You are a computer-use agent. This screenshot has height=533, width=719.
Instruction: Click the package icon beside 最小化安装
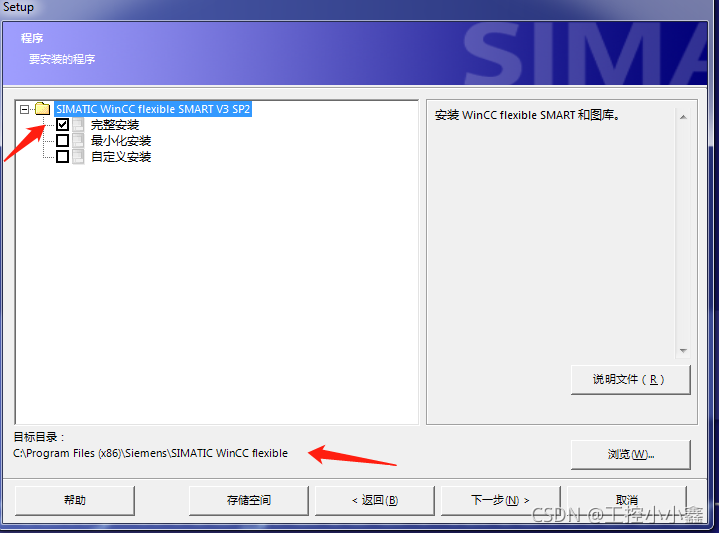click(x=78, y=141)
